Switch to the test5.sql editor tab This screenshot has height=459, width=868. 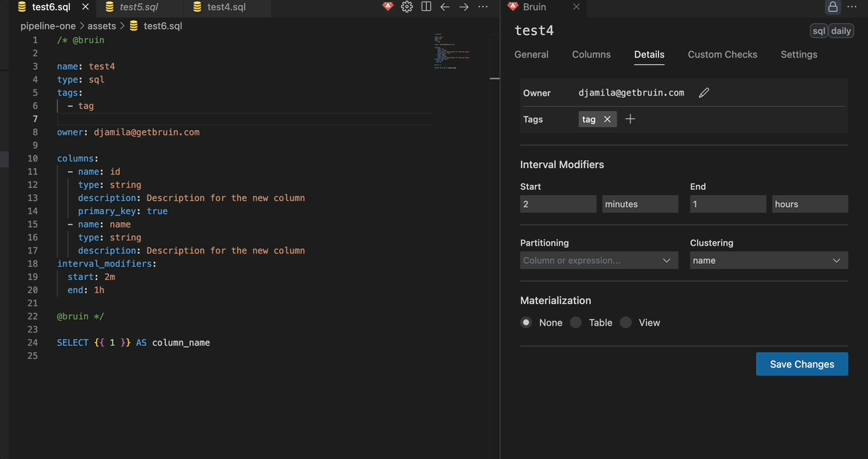(139, 7)
